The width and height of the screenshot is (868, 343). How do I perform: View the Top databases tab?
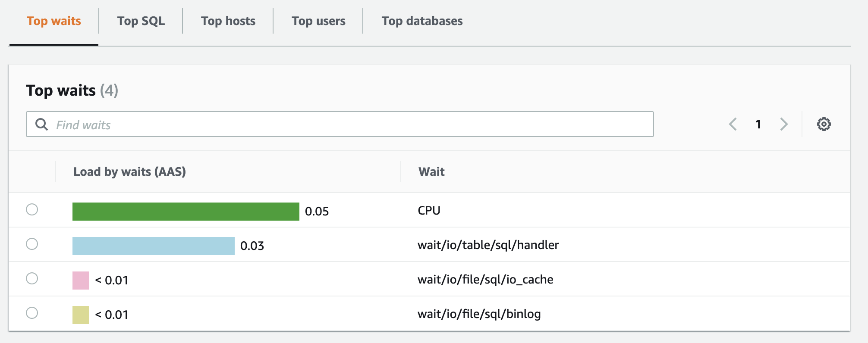click(x=422, y=21)
